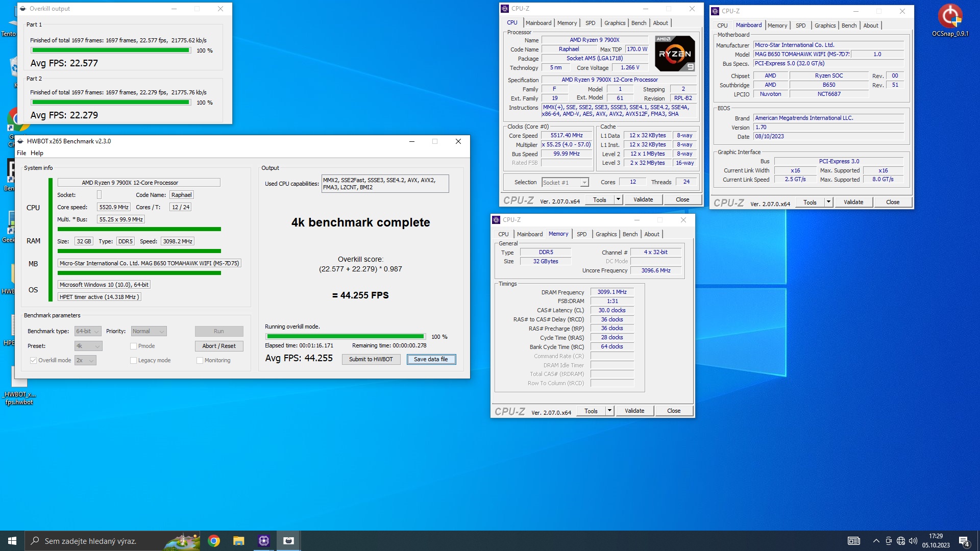Click the Ryzen 9 logo in CPU-Z

pos(675,54)
